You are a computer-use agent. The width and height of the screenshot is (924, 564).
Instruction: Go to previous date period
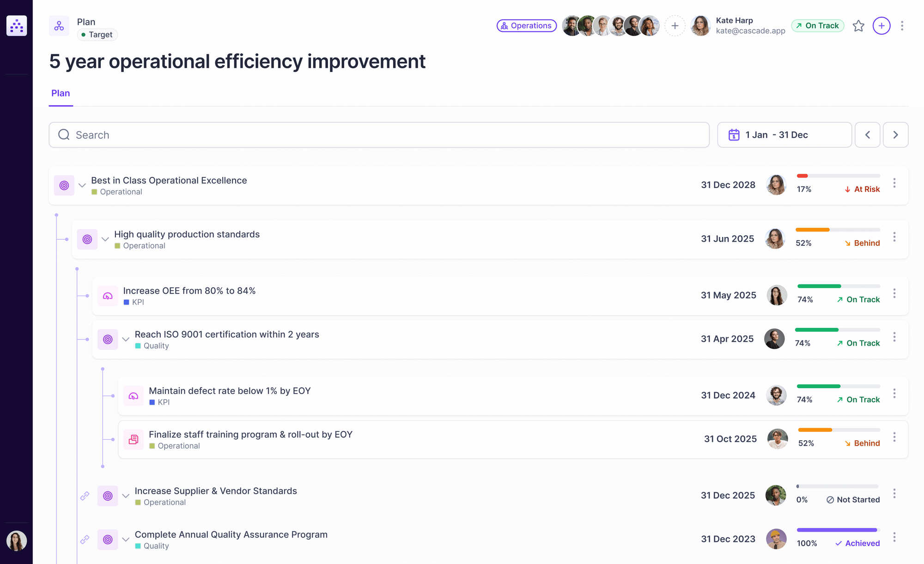(867, 135)
